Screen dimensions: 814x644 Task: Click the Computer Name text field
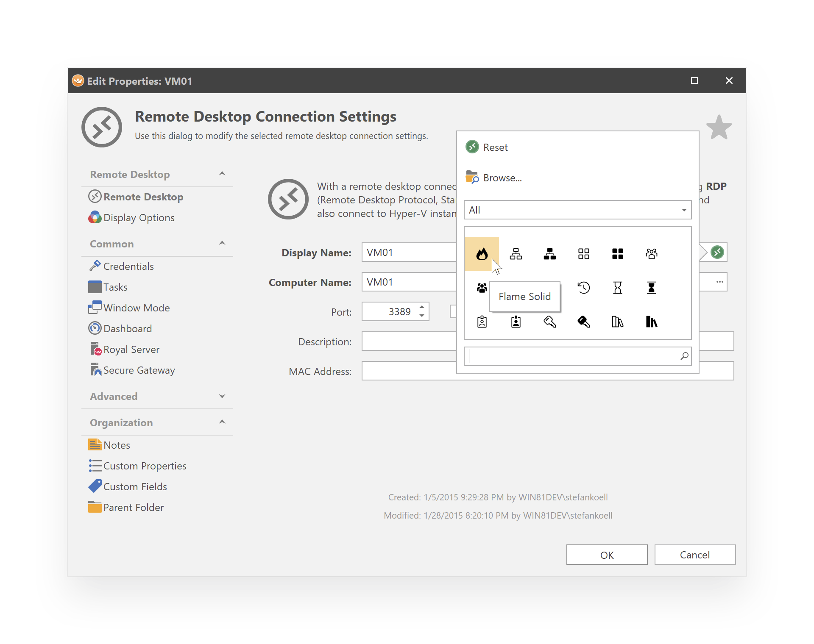pos(409,282)
